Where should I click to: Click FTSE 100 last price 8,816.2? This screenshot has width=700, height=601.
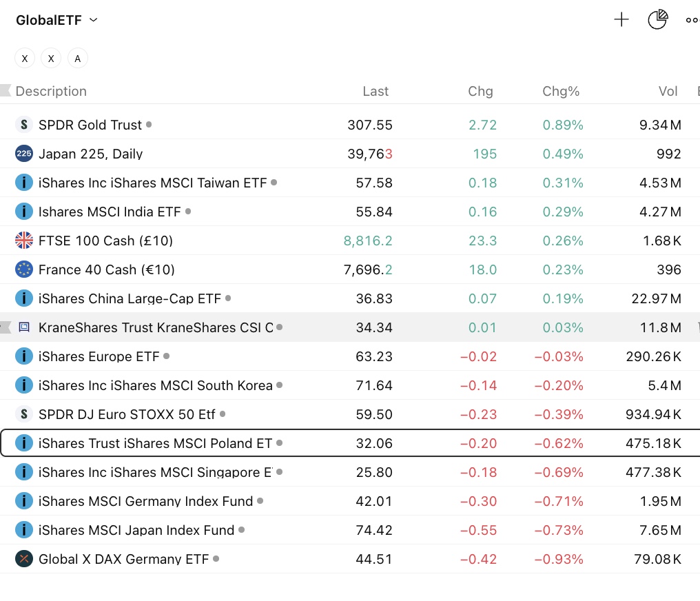pyautogui.click(x=368, y=241)
